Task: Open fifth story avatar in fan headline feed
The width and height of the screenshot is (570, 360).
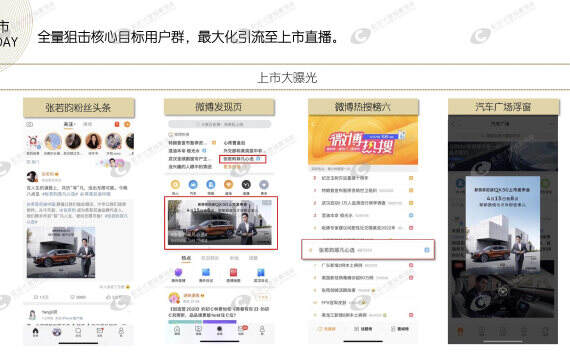Action: [113, 141]
